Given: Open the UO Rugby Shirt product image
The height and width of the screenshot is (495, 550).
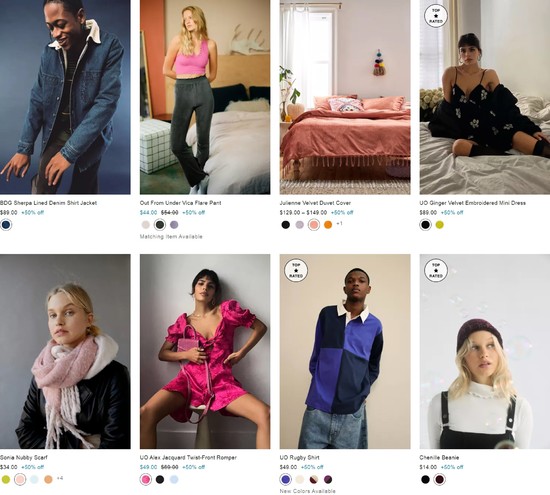Looking at the screenshot, I should [345, 352].
